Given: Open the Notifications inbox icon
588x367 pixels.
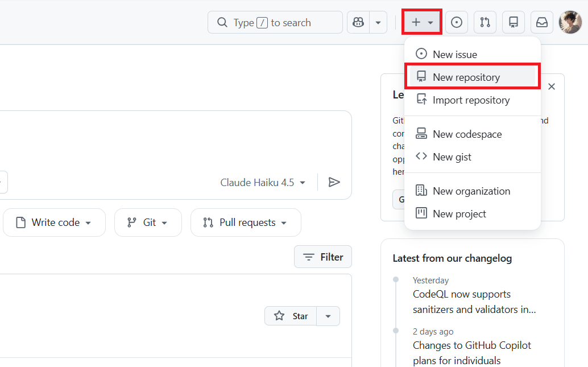Looking at the screenshot, I should [542, 23].
